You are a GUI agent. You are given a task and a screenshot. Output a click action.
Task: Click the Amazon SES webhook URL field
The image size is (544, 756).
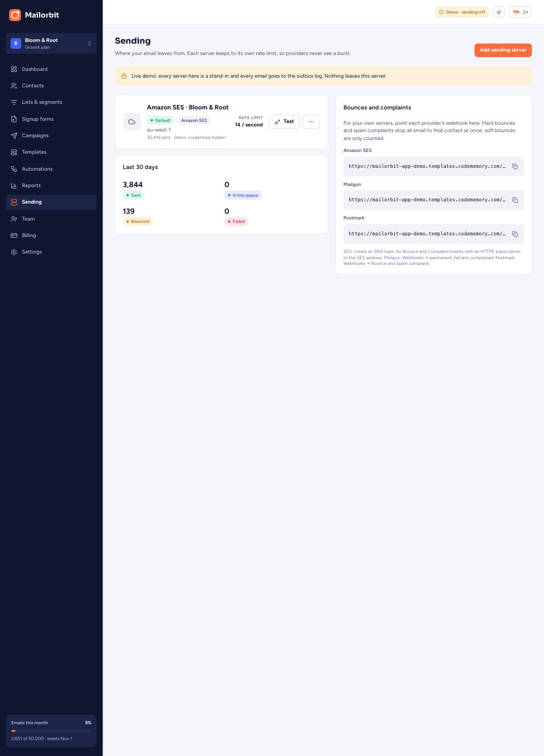pos(433,166)
